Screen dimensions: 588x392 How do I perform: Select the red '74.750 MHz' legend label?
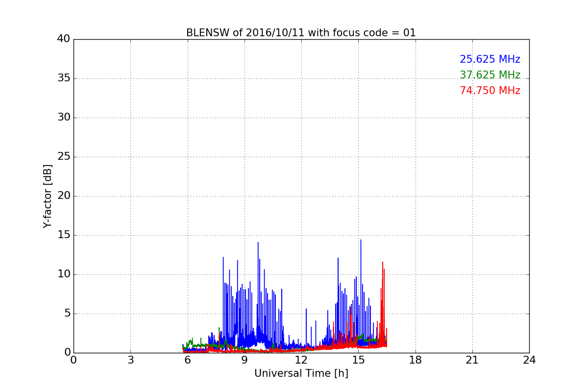coord(490,91)
